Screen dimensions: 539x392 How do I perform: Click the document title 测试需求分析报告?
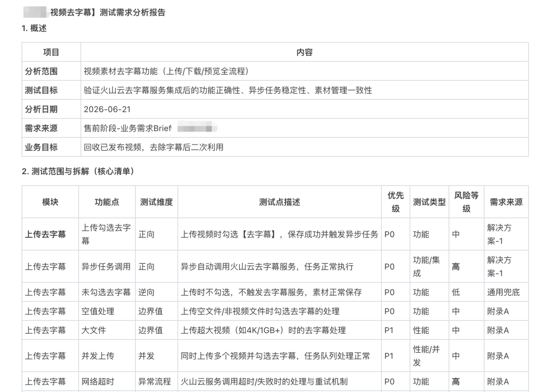pyautogui.click(x=133, y=12)
